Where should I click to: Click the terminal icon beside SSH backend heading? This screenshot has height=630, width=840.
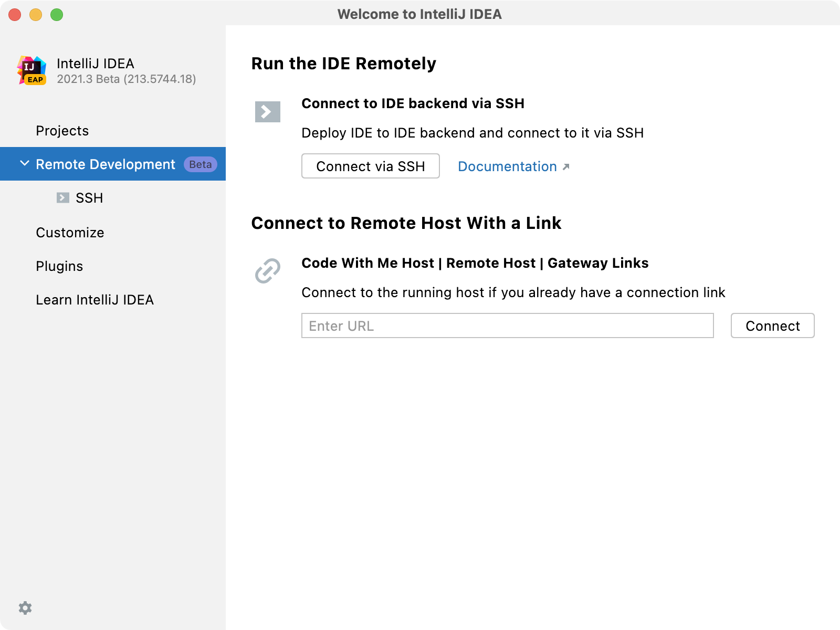(268, 112)
